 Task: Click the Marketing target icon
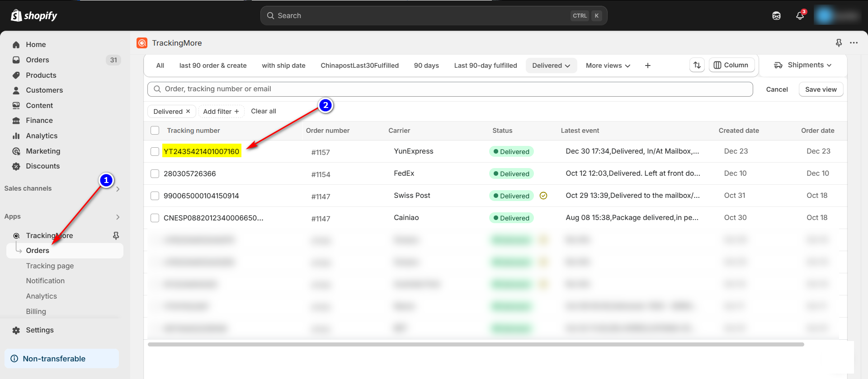16,151
